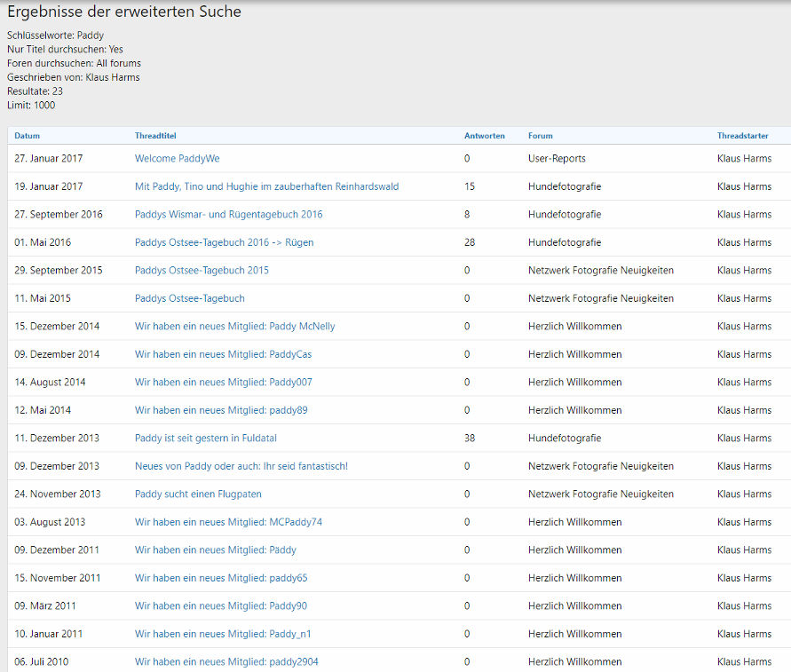Open 'Paddy sucht einen Flugpaten' thread
This screenshot has width=791, height=672.
pos(198,494)
